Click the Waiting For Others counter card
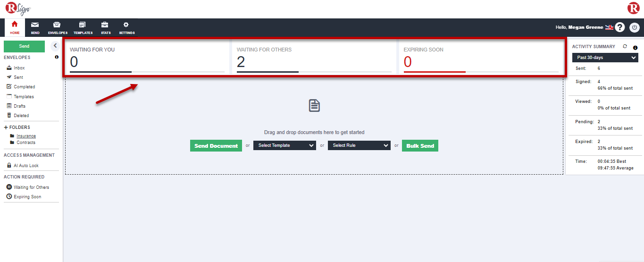644x262 pixels. click(314, 58)
